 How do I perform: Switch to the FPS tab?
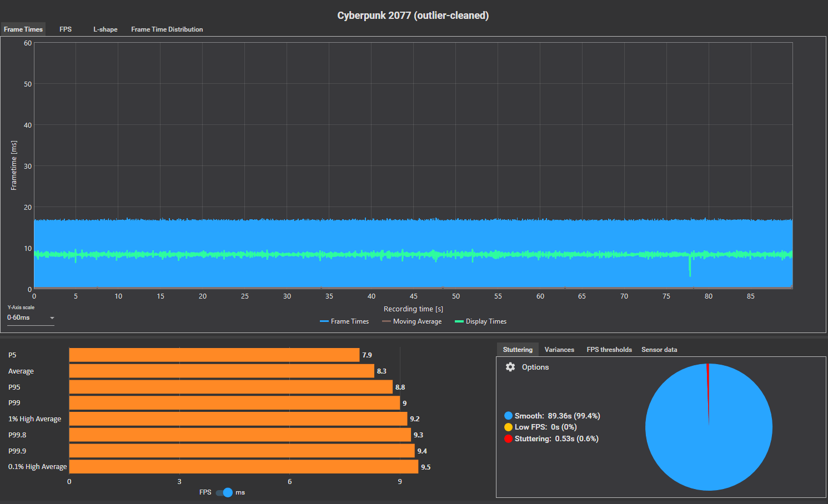point(66,29)
